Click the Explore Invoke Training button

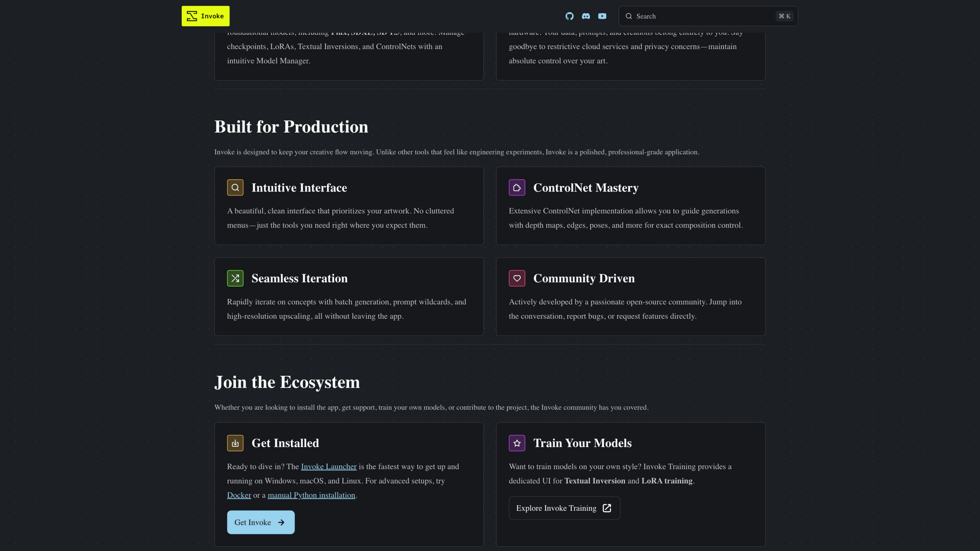(x=565, y=508)
